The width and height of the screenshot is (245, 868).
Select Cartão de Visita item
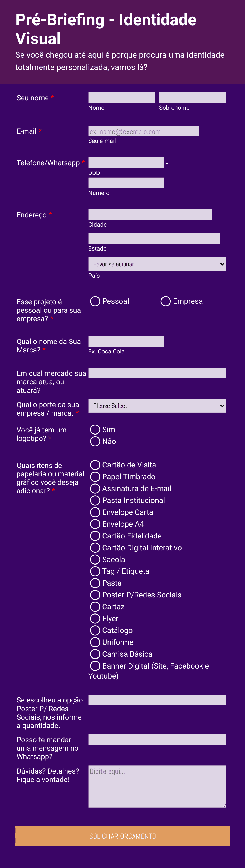pos(95,465)
